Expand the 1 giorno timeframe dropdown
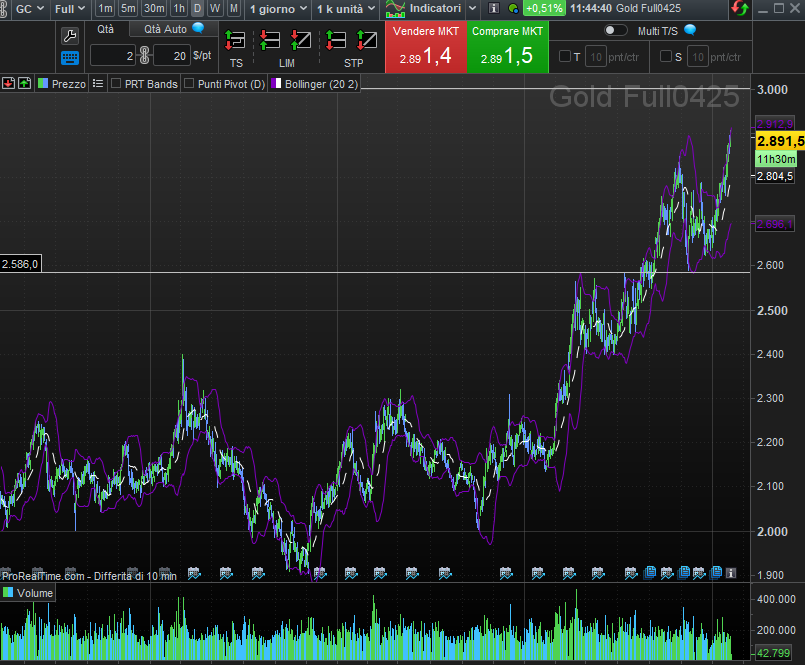 tap(278, 9)
